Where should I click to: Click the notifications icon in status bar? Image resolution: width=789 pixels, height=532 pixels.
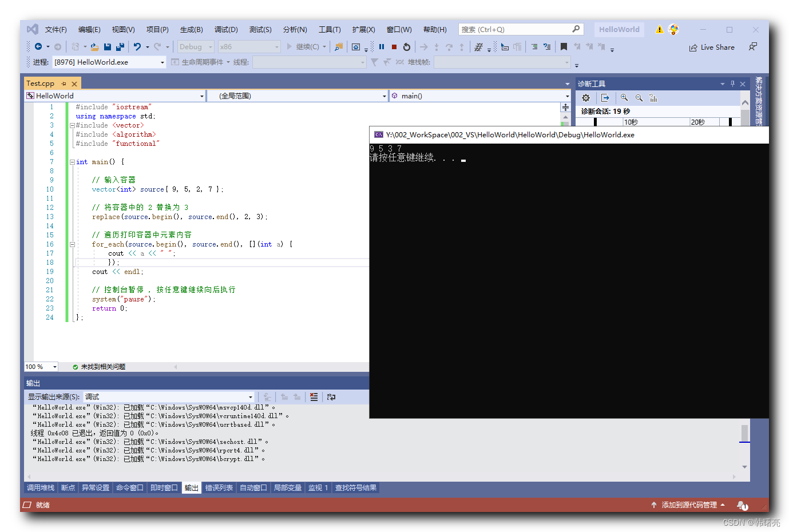(742, 505)
